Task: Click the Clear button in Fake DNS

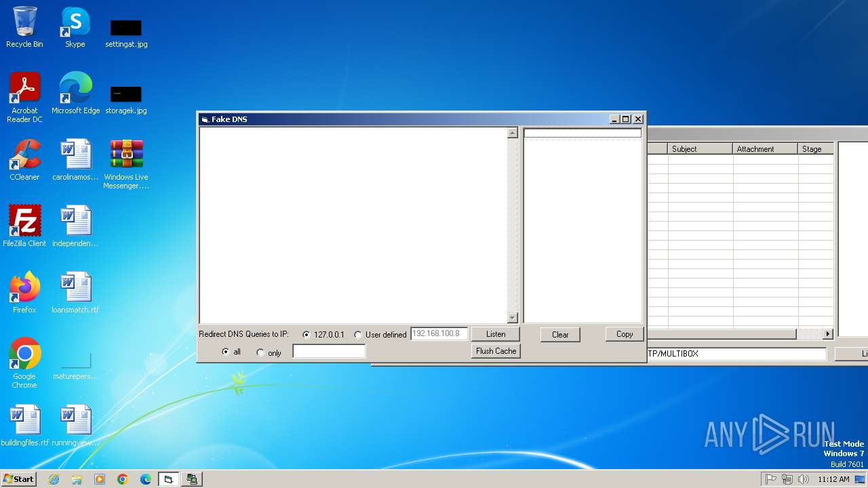Action: point(560,334)
